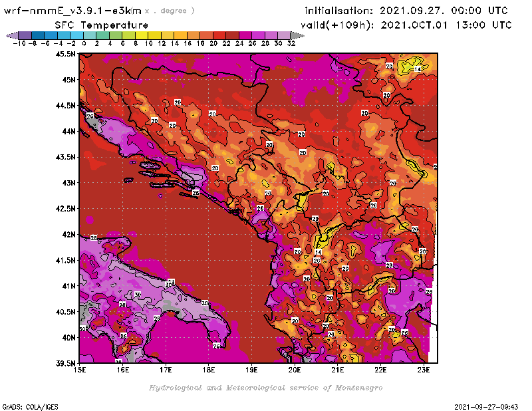The width and height of the screenshot is (532, 411).
Task: Click the initialisation date '2021.09.27. 00:00 UTC'
Action: pos(444,11)
